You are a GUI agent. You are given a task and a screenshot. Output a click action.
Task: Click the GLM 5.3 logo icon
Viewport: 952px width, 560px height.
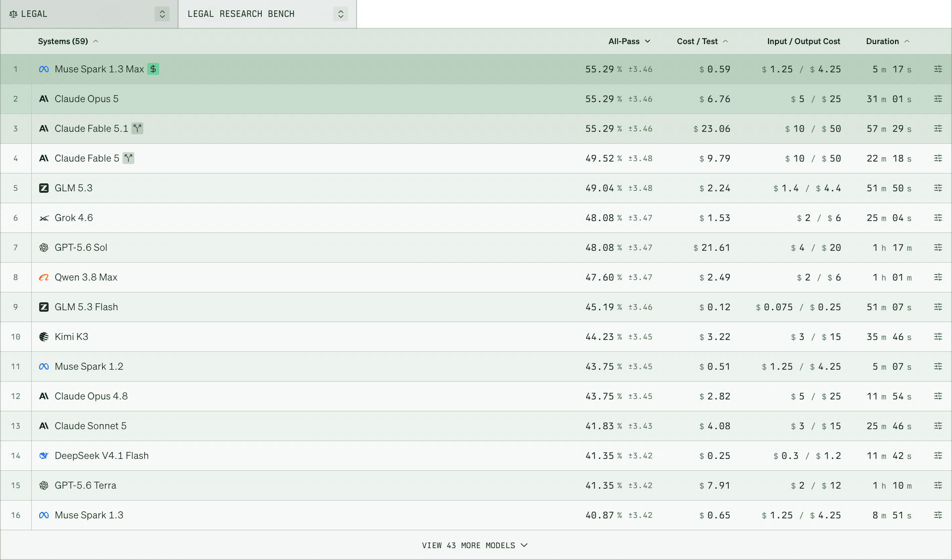[x=44, y=188]
